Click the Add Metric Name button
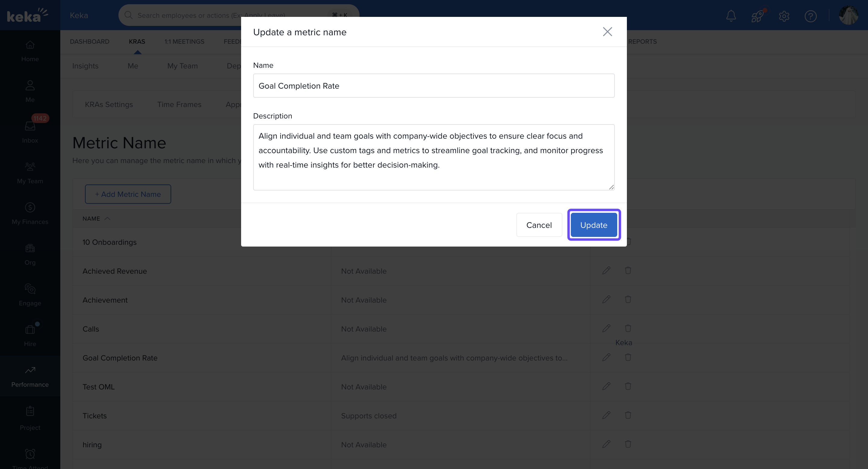 pyautogui.click(x=128, y=194)
